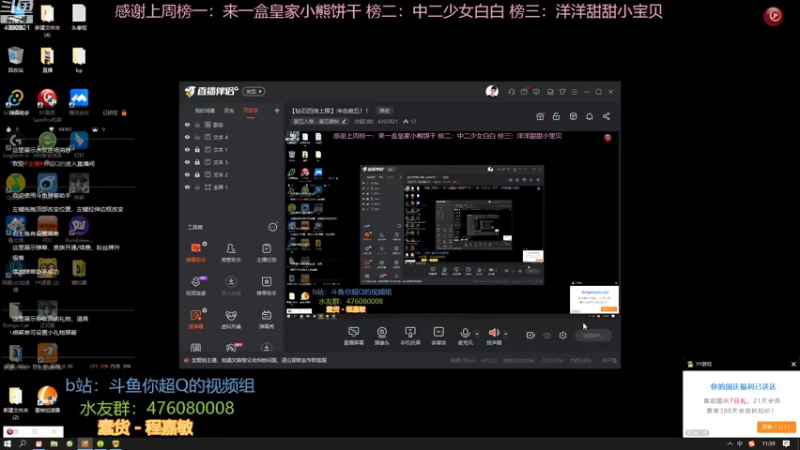The height and width of the screenshot is (450, 800).
Task: Expand the microphone options arrow
Action: point(477,334)
